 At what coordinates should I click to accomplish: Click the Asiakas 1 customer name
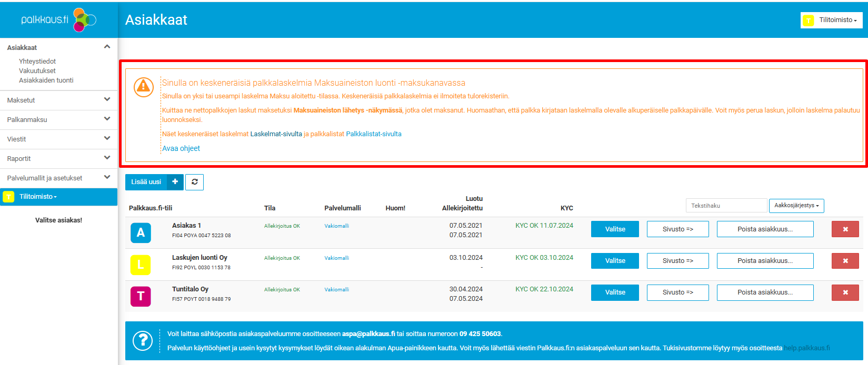(x=186, y=226)
